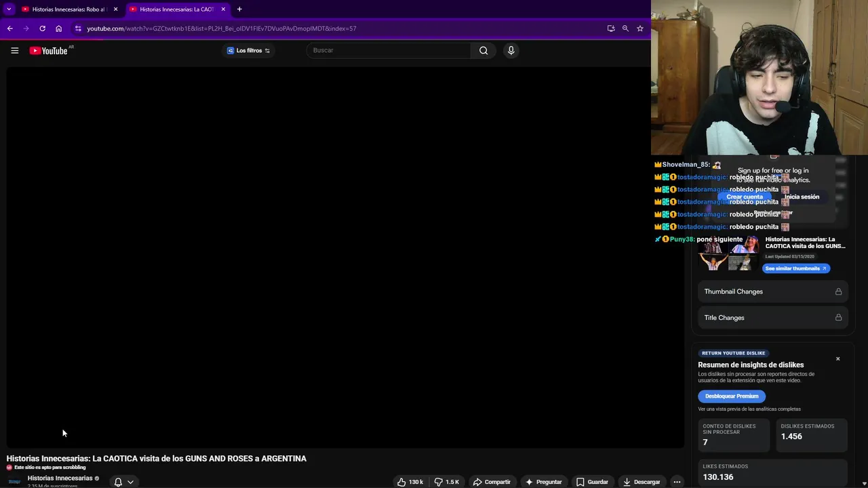
Task: Click the lock icon on Title Changes
Action: coord(838,317)
